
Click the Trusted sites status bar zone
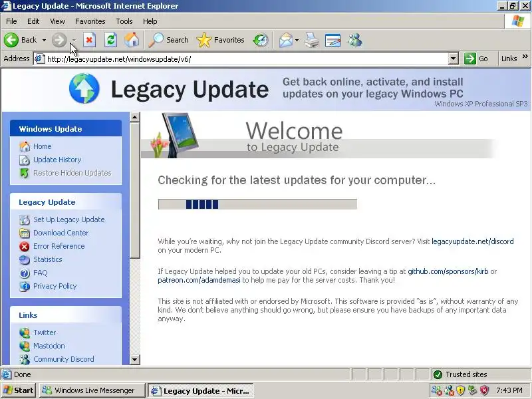click(481, 374)
